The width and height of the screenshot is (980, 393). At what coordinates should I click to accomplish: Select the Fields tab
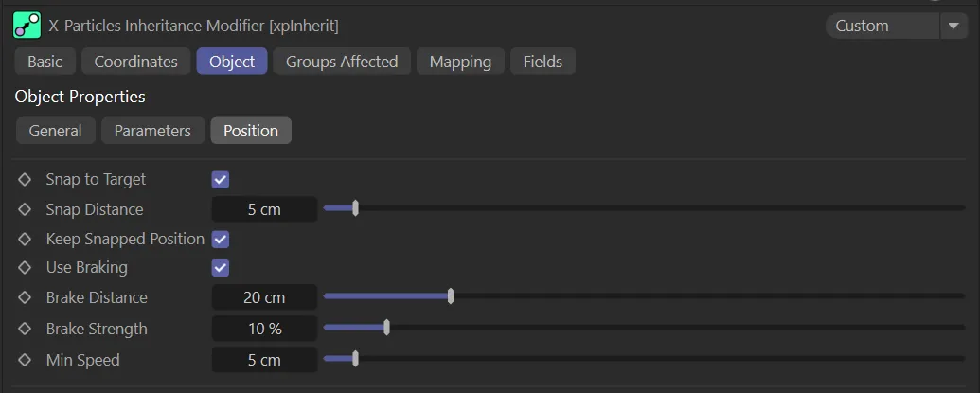543,62
